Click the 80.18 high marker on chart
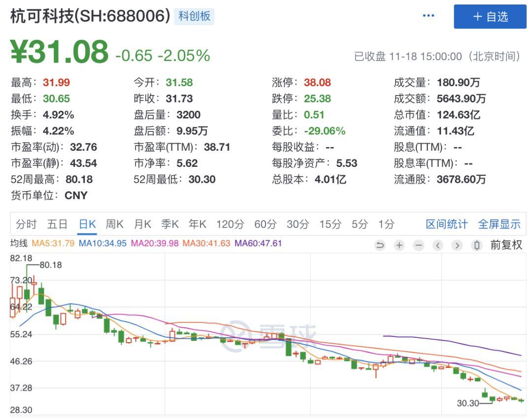The width and height of the screenshot is (532, 418). point(51,265)
